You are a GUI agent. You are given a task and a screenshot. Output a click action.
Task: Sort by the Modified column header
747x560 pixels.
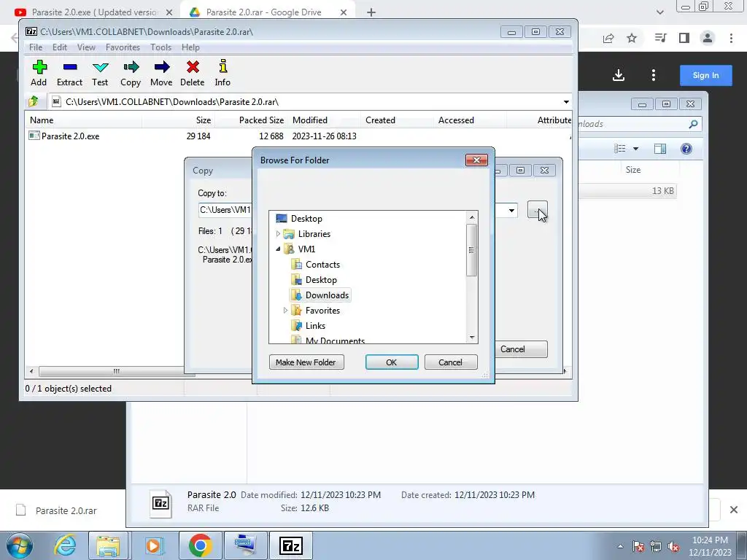[324, 120]
